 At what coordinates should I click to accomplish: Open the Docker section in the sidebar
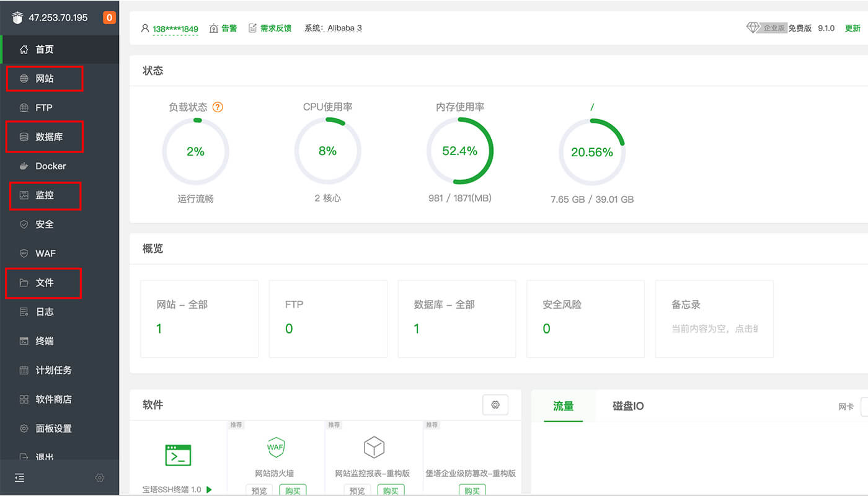pyautogui.click(x=60, y=166)
